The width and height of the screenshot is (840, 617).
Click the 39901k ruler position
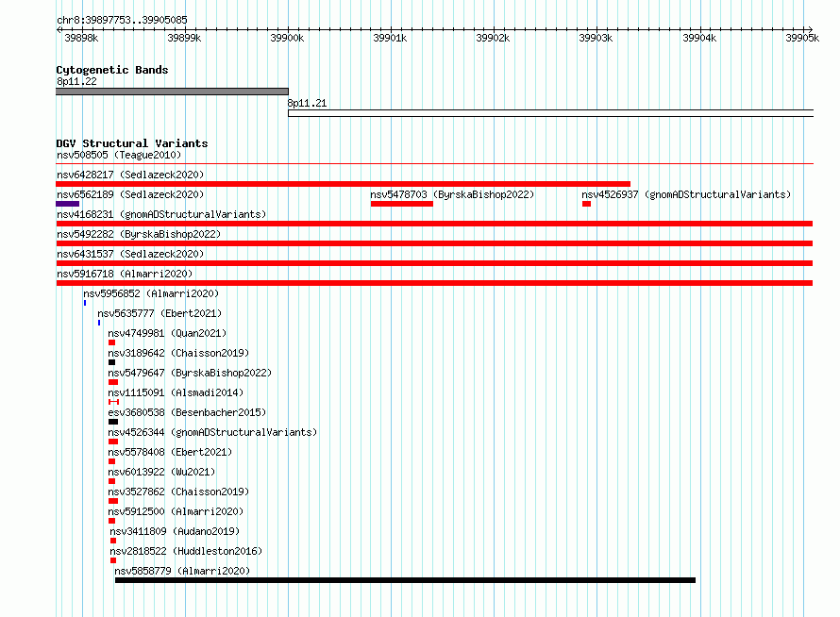pyautogui.click(x=390, y=38)
